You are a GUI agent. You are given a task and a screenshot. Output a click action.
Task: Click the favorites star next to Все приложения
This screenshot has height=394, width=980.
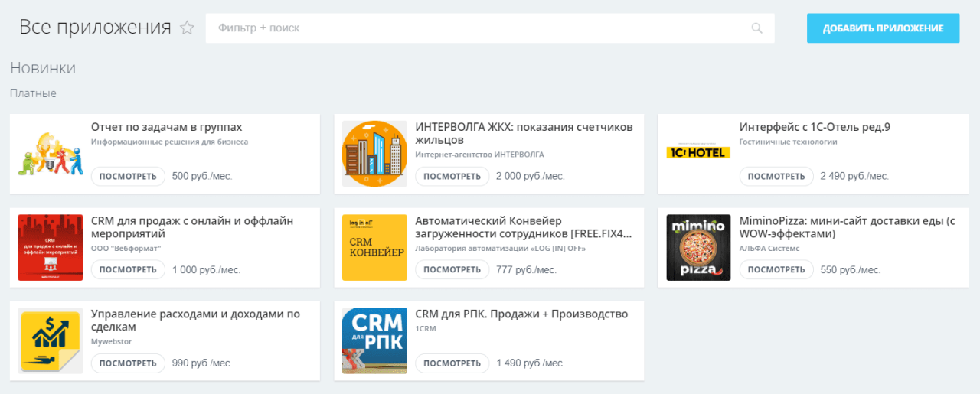[x=187, y=28]
